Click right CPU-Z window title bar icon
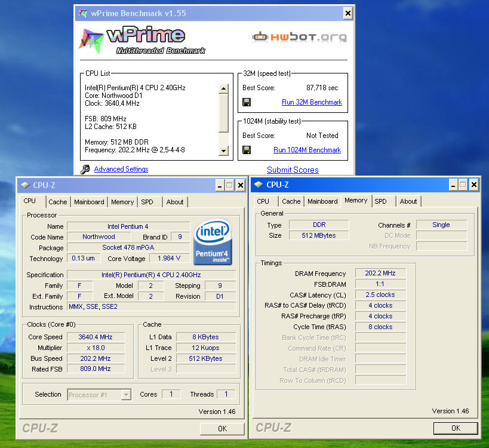The image size is (489, 448). 258,185
